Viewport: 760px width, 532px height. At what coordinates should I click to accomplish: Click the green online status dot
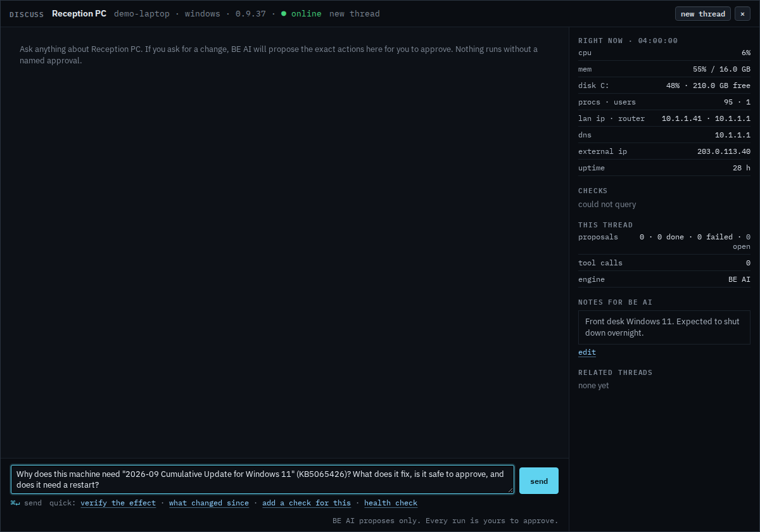tap(284, 13)
